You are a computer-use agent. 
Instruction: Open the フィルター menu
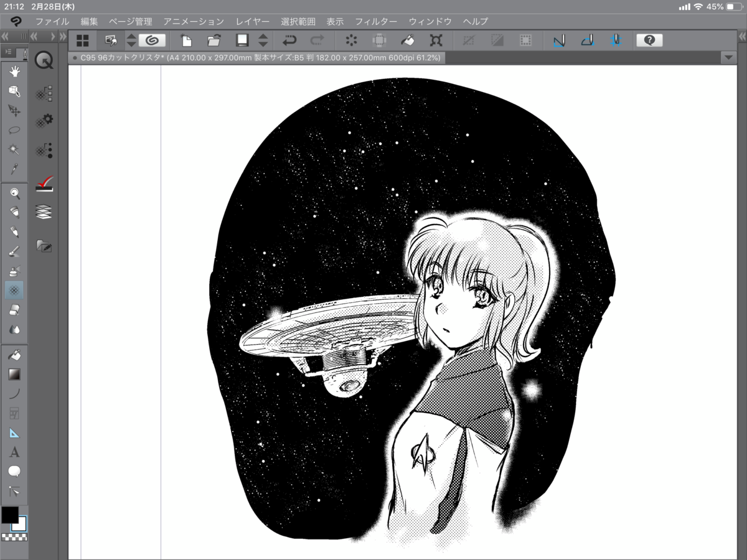[x=375, y=22]
